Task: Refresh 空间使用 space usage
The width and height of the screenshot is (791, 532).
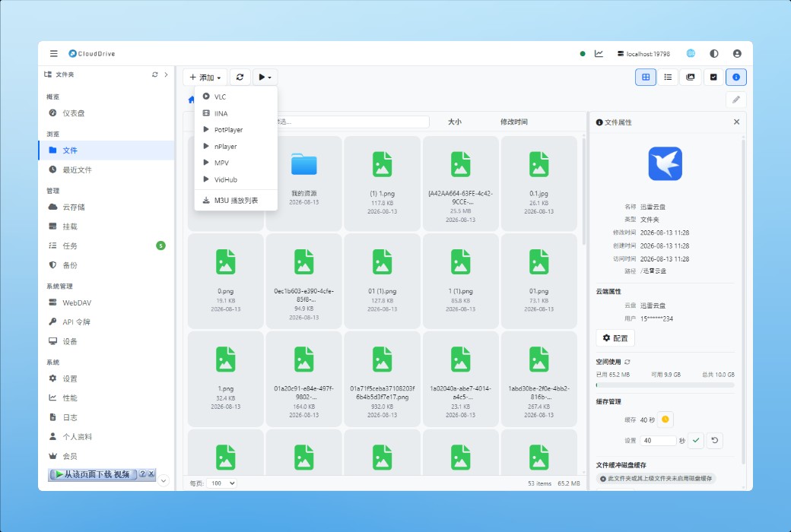Action: pos(627,362)
